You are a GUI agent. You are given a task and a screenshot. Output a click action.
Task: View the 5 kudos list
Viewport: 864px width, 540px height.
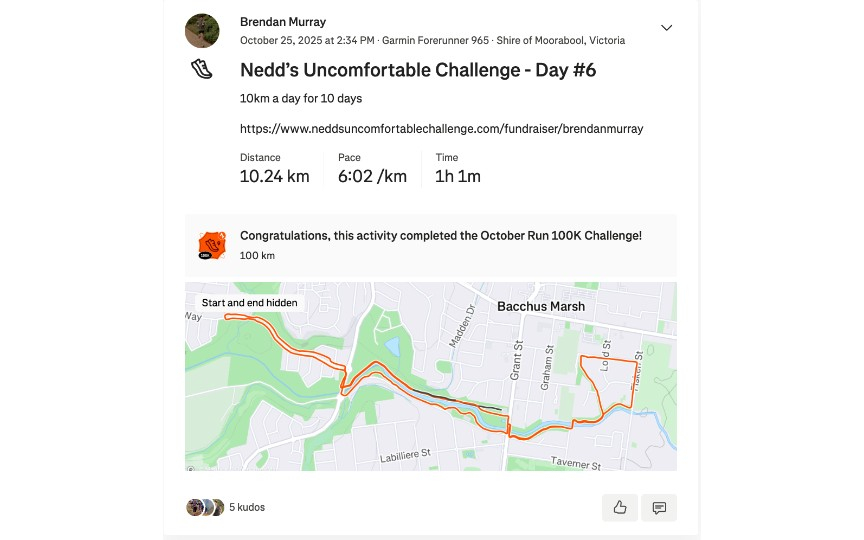click(x=247, y=507)
